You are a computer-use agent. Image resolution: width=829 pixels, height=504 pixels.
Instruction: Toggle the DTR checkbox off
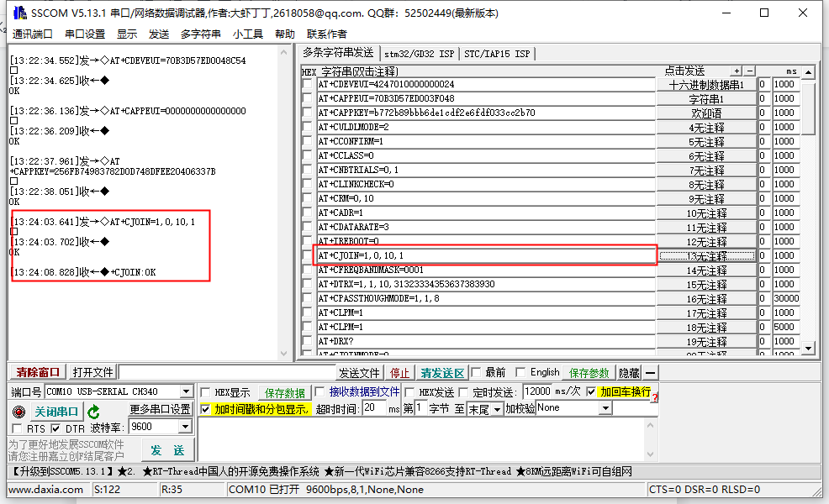pos(55,427)
